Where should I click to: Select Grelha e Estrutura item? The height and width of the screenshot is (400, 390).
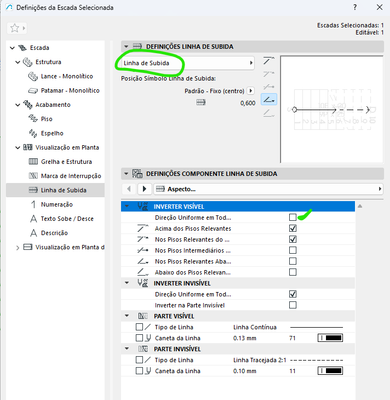66,162
